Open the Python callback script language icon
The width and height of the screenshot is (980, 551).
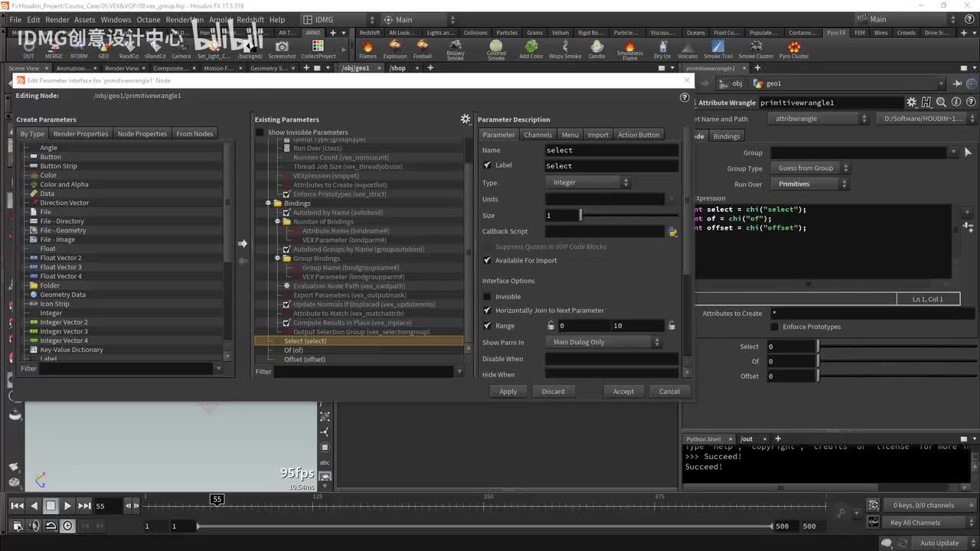(x=672, y=231)
